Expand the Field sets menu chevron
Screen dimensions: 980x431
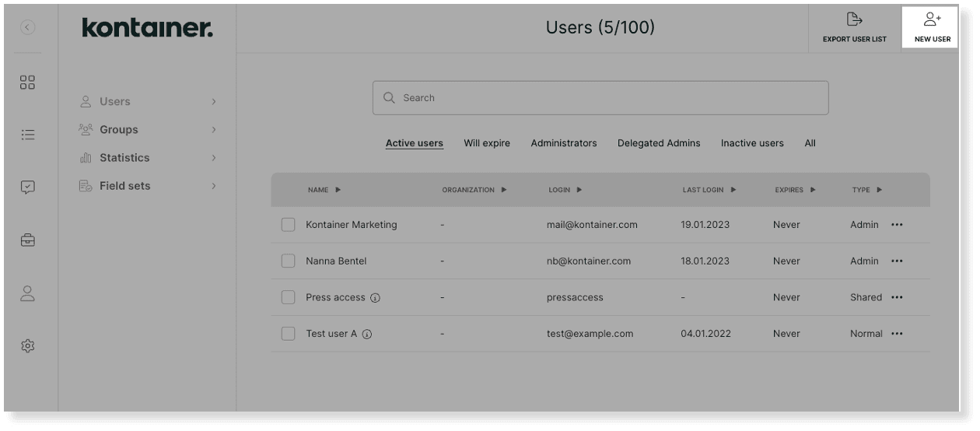pyautogui.click(x=214, y=186)
